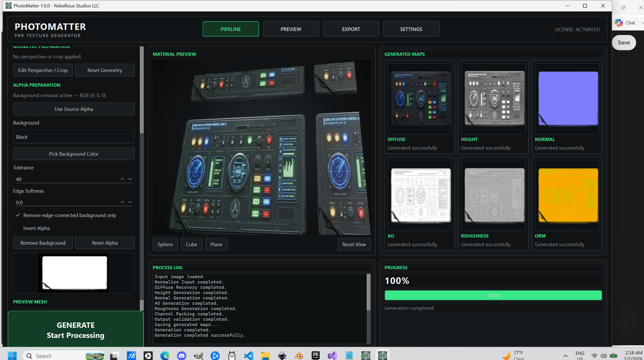Open ROUGHNESS map thumbnail
644x360 pixels.
click(x=493, y=195)
